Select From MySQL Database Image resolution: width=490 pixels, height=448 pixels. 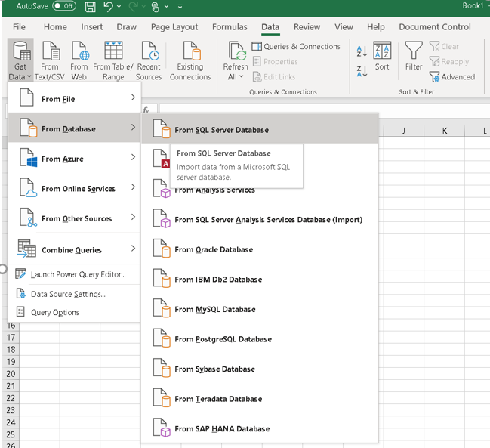coord(260,309)
